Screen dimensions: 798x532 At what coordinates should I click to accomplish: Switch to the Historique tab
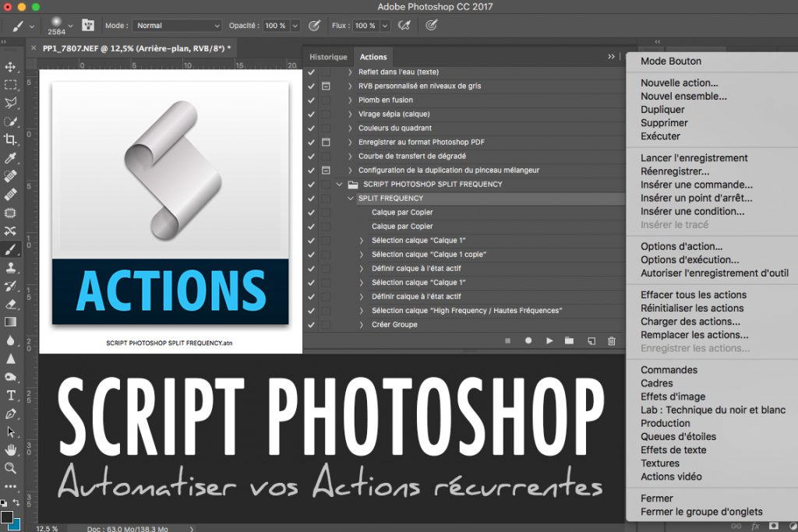tap(328, 57)
